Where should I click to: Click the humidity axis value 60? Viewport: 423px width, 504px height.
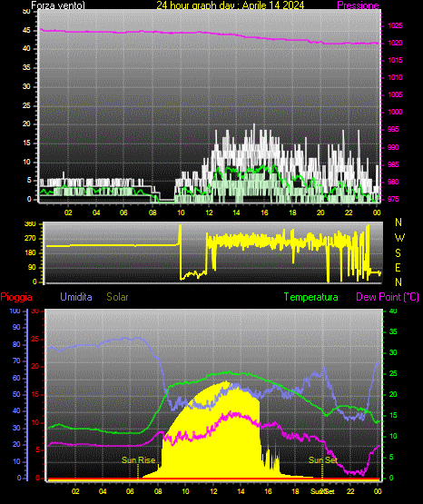pos(16,379)
